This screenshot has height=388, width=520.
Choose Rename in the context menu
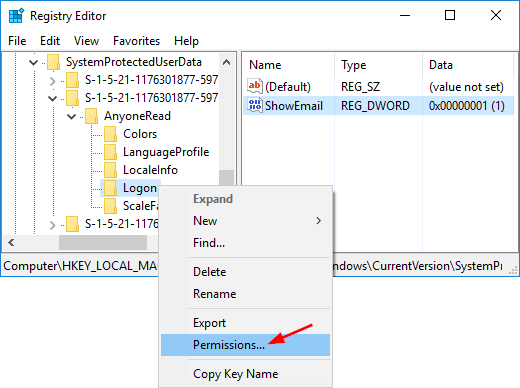[x=245, y=294]
